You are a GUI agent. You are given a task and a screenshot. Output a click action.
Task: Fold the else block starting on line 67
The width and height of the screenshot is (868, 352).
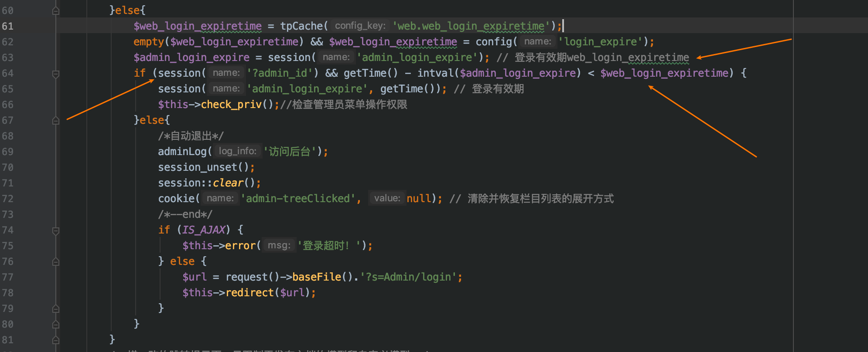[x=56, y=121]
